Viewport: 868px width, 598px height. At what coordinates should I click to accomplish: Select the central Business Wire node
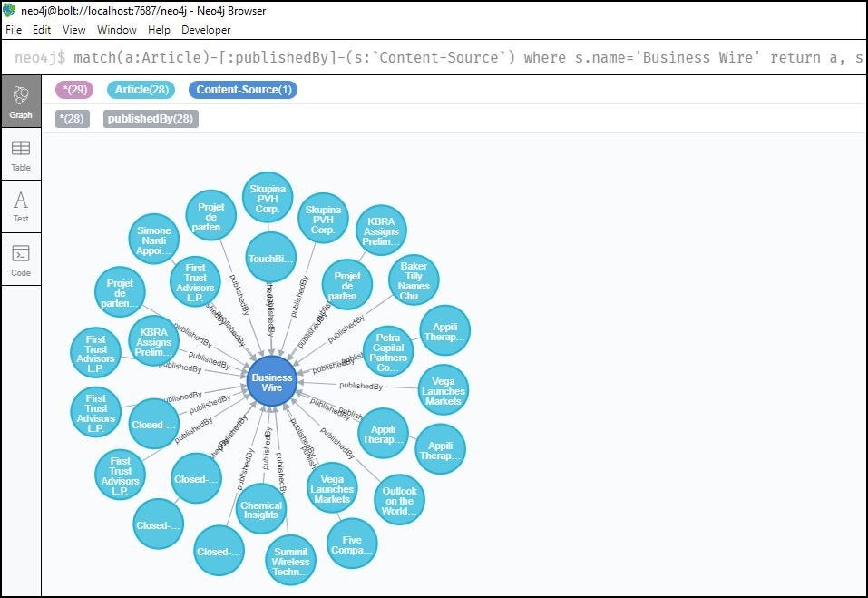[272, 382]
